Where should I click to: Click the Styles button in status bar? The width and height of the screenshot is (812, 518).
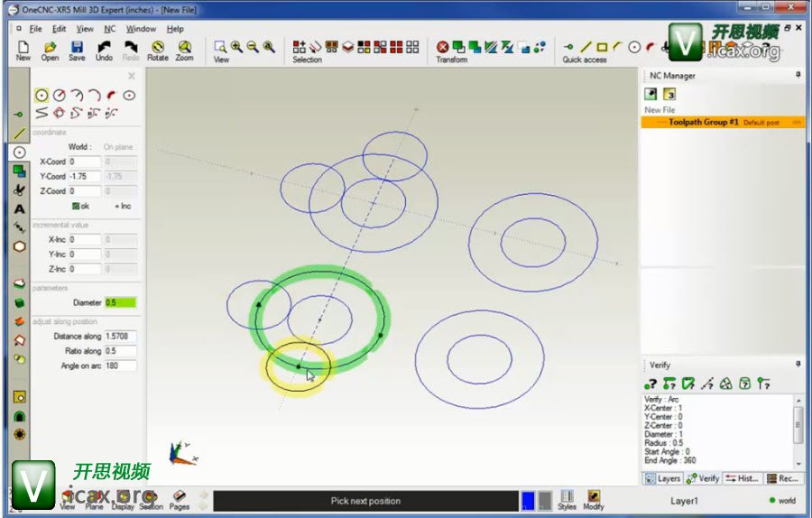[x=567, y=499]
